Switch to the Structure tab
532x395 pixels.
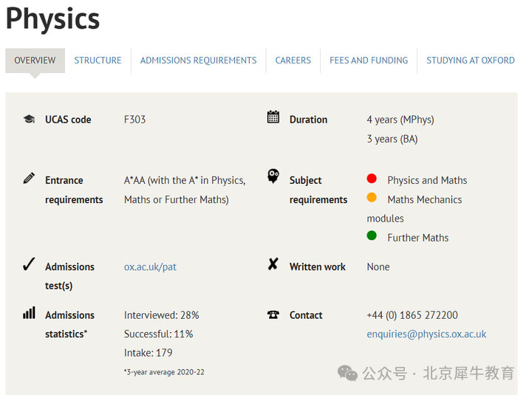[x=98, y=61]
